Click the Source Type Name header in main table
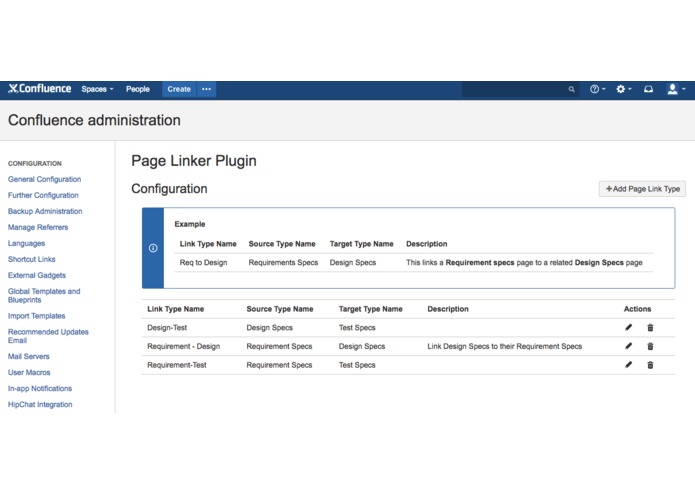Screen dimensions: 695x494 [280, 309]
